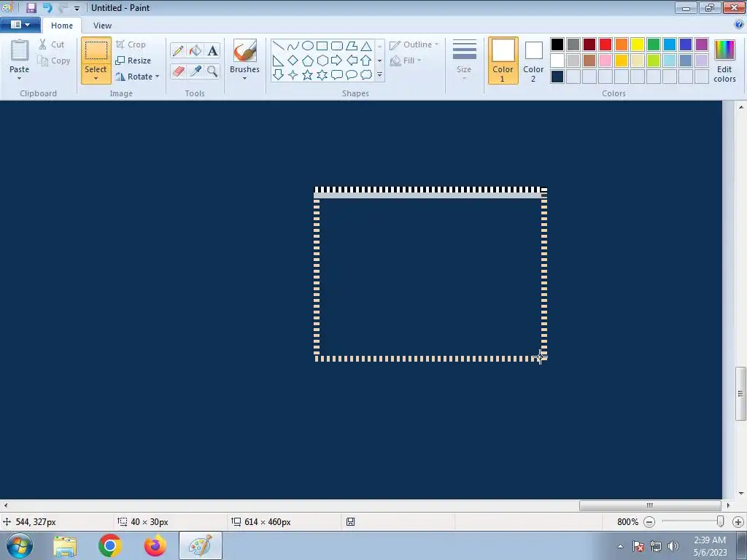Click the zoom in plus button
This screenshot has height=560, width=747.
738,522
